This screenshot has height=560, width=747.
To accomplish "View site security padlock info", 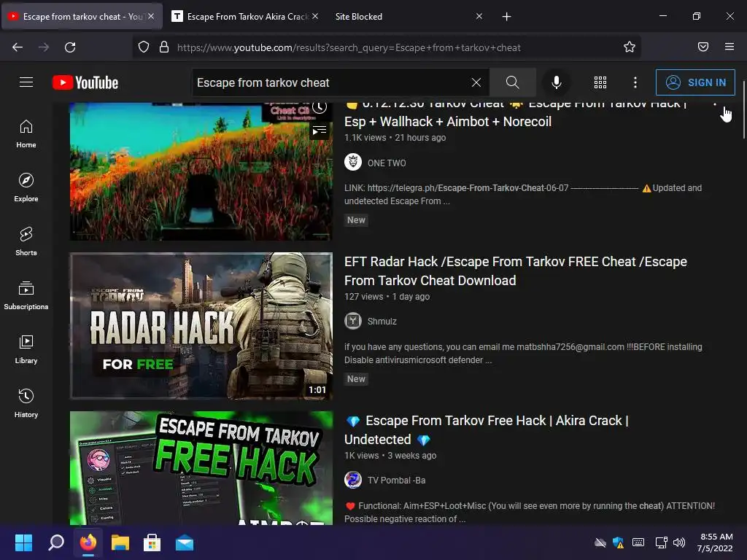I will (164, 47).
